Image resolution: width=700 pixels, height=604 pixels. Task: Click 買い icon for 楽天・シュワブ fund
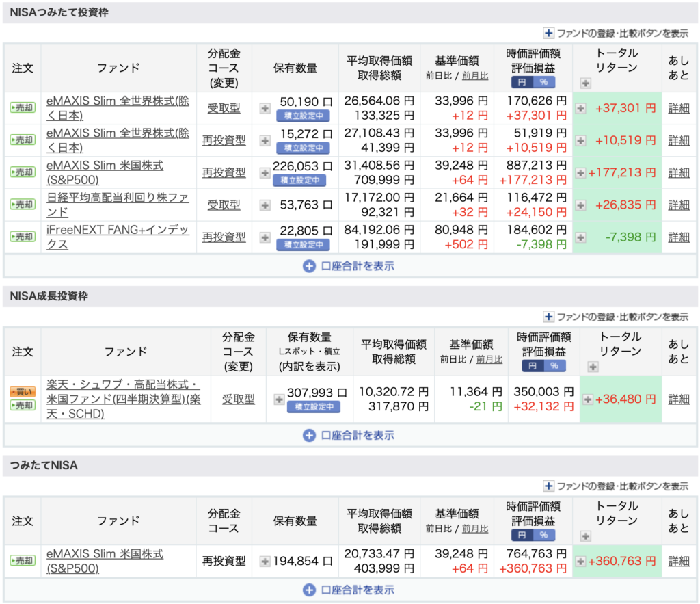(22, 393)
